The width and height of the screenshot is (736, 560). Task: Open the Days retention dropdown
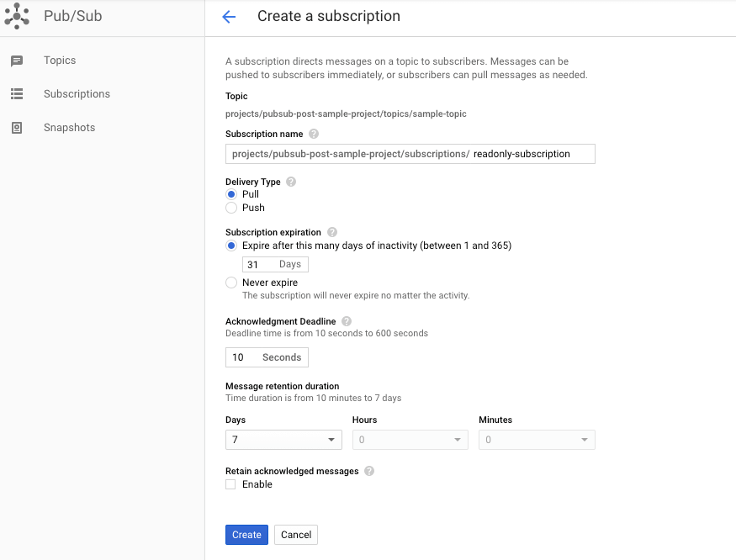coord(283,440)
